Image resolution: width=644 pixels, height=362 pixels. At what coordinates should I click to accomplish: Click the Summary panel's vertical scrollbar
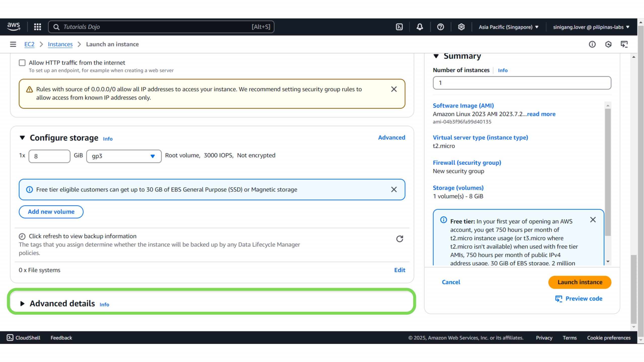pos(608,172)
